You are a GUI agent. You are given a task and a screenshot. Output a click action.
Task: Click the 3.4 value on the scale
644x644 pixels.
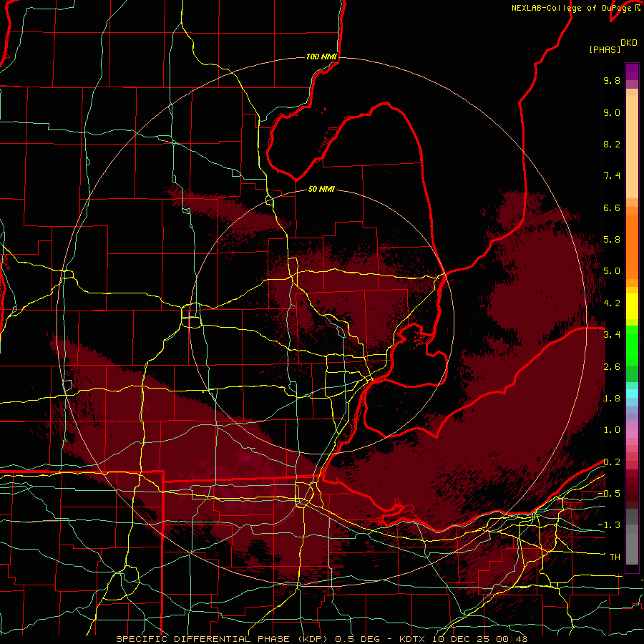(x=612, y=335)
